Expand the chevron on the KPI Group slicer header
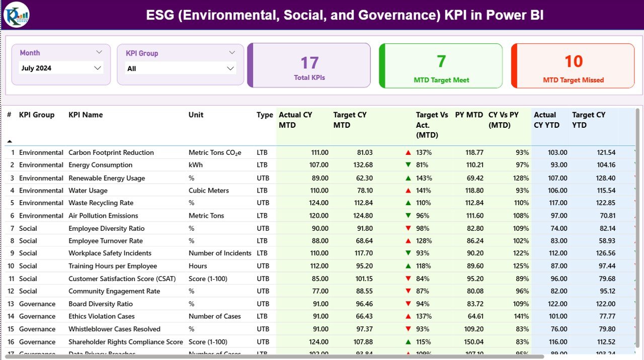Screen dimensions: 644x360 click(x=231, y=52)
